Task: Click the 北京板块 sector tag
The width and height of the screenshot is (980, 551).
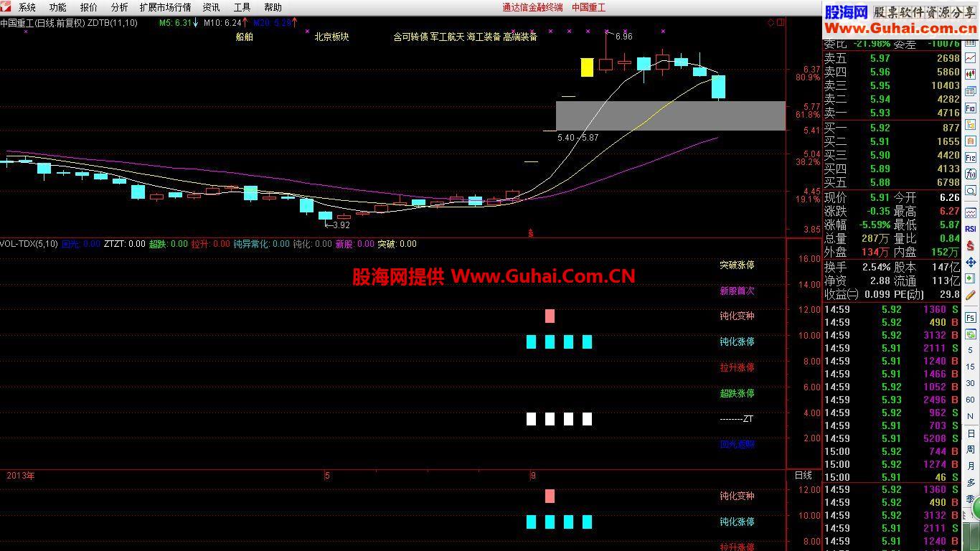Action: click(x=331, y=37)
